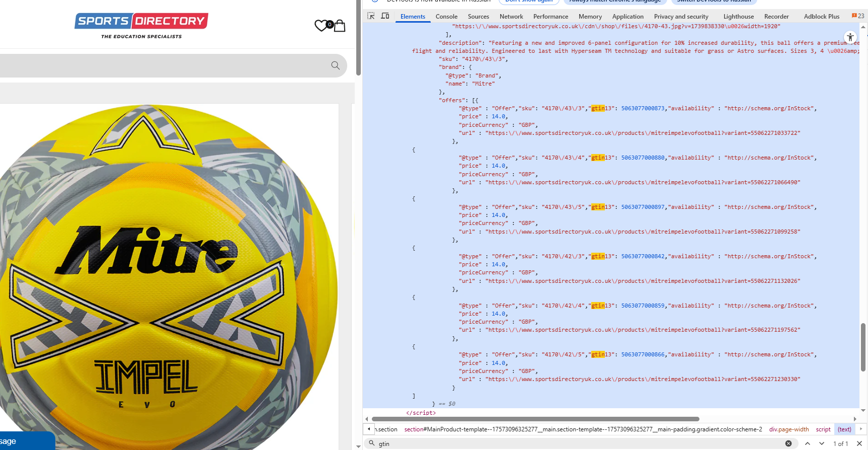Click the chat widget button at bottom left
868x450 pixels.
27,441
